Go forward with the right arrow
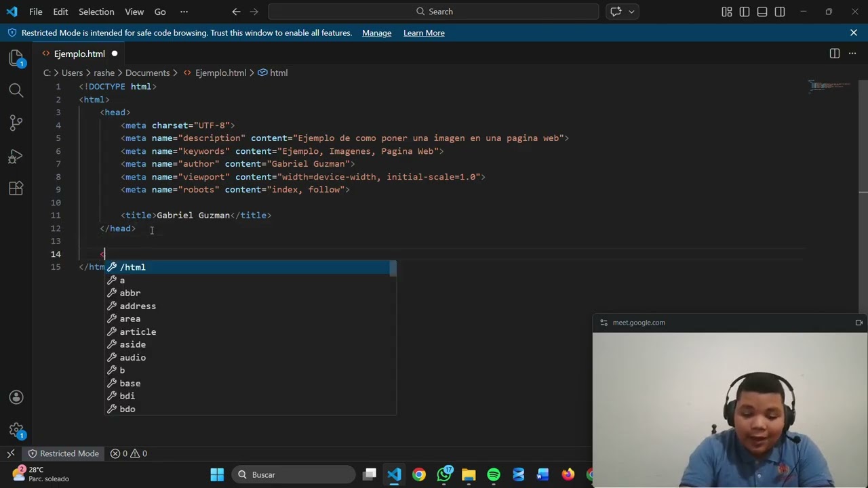 pyautogui.click(x=254, y=12)
